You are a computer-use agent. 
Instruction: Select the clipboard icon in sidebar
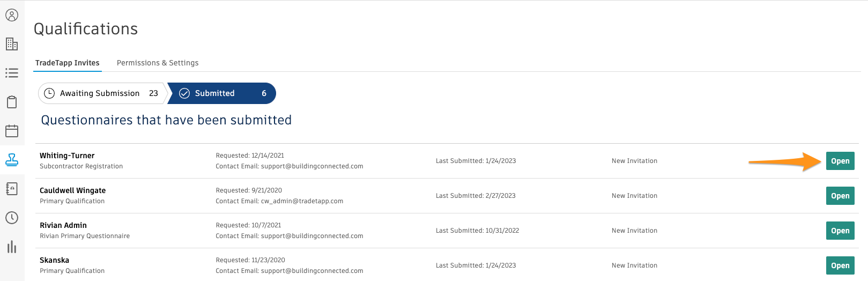pyautogui.click(x=12, y=102)
